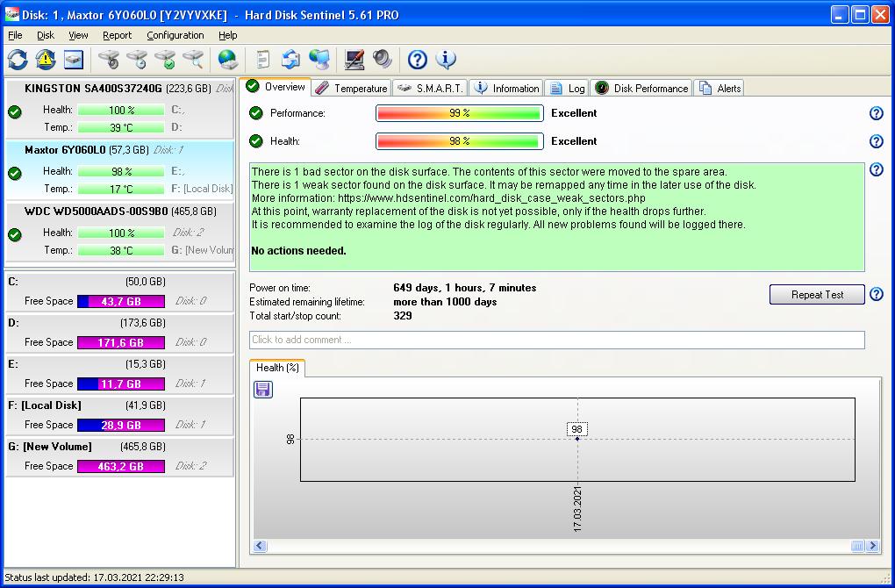
Task: Open the File menu
Action: (x=15, y=35)
